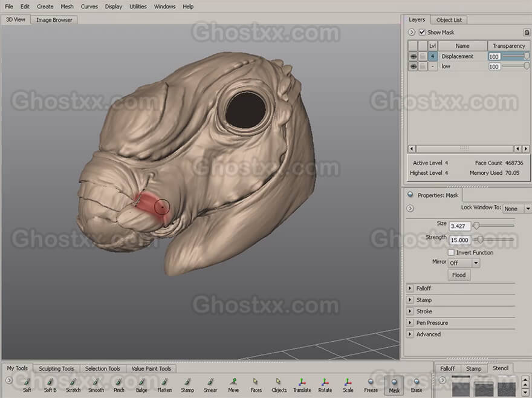
Task: Switch to the Selection Tools tab
Action: pos(103,368)
